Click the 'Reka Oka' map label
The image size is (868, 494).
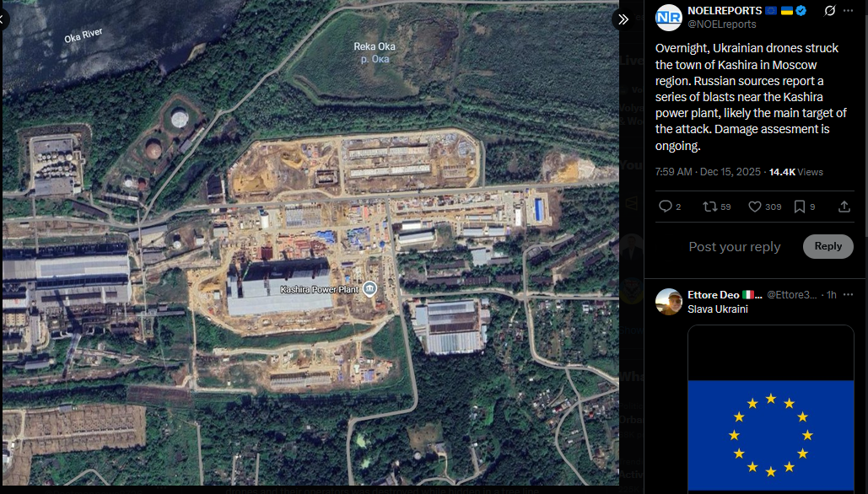(x=375, y=46)
